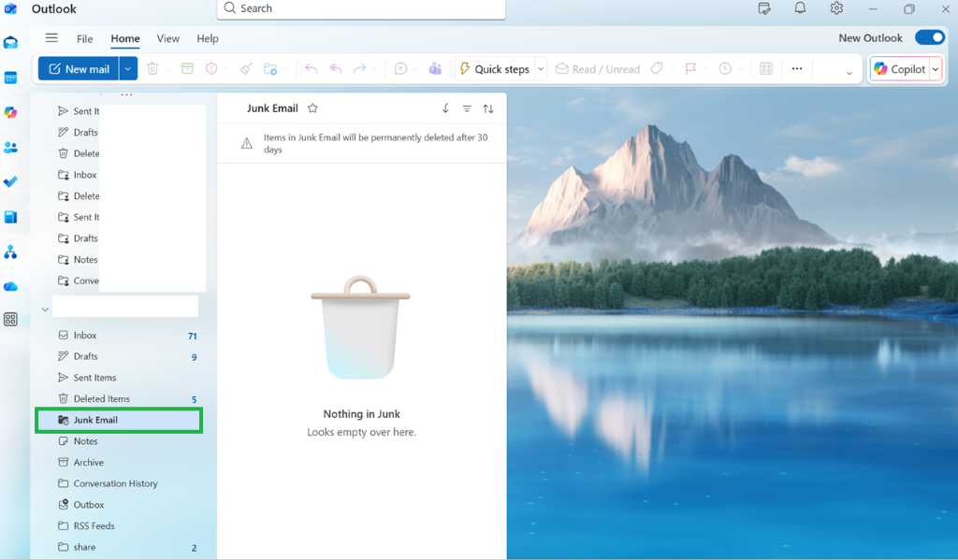Open the Calendar from the left rail

click(10, 78)
